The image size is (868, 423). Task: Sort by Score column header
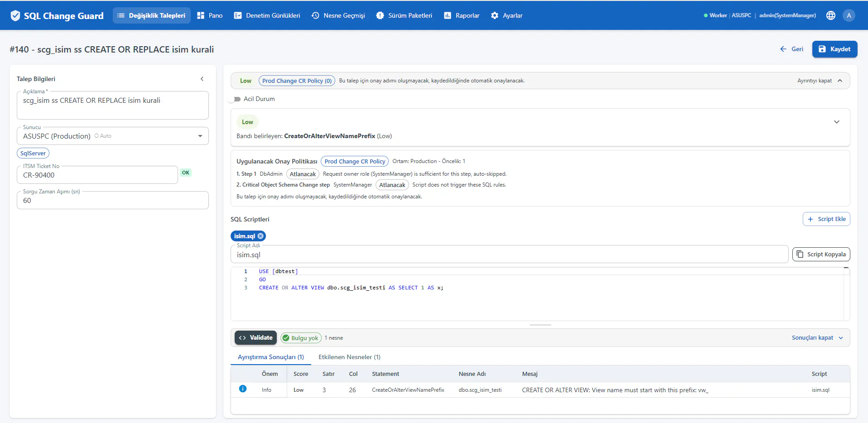click(x=301, y=374)
